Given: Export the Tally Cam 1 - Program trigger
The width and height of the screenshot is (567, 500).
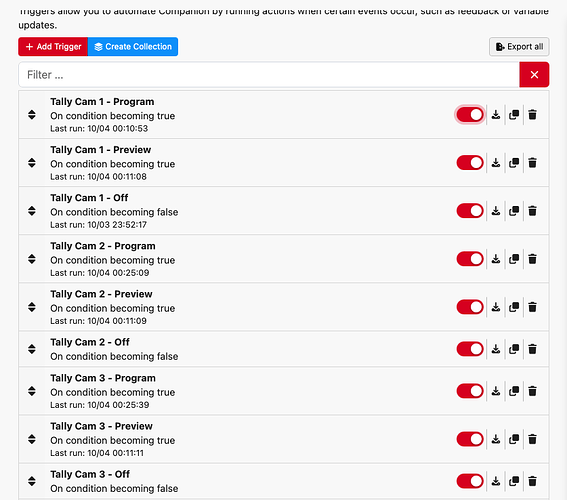Looking at the screenshot, I should (x=496, y=115).
